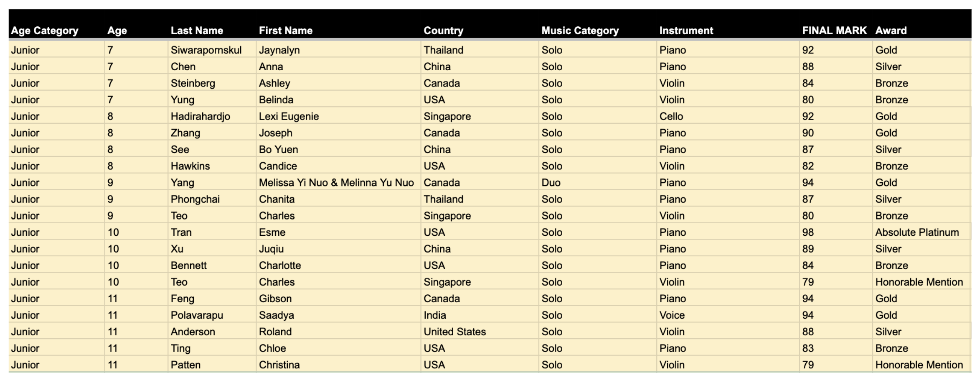Click the Duo music category cell
Viewport: 980px width, 378px height.
pos(597,182)
